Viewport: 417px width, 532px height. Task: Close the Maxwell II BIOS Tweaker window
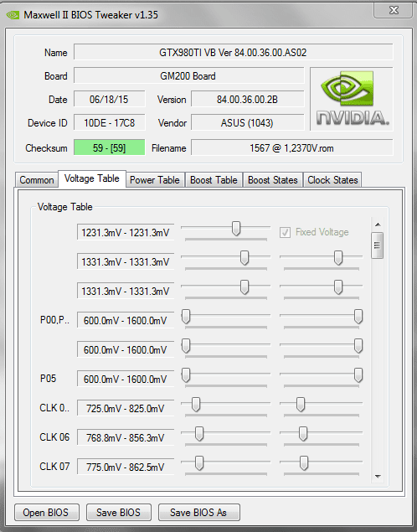pos(394,10)
